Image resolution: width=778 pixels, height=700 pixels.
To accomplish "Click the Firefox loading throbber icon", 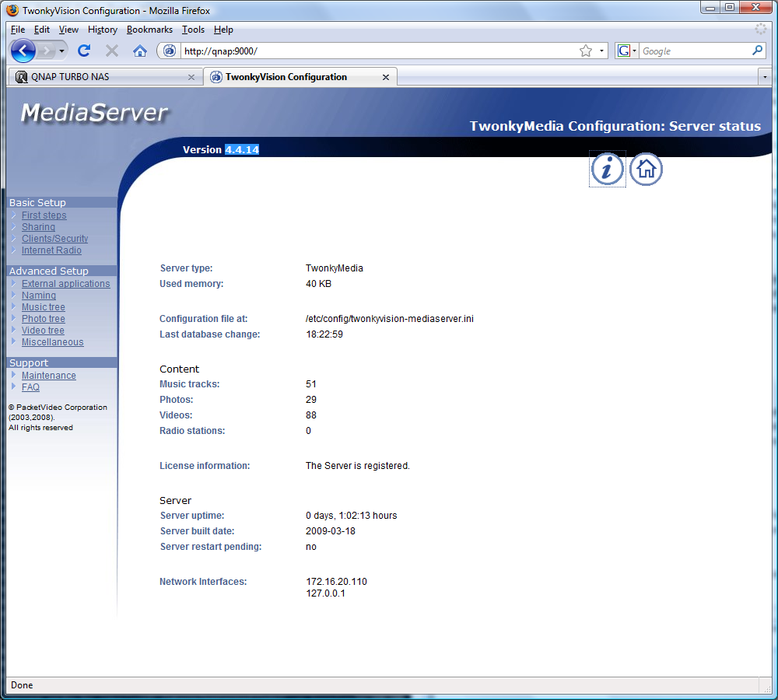I will (x=761, y=30).
